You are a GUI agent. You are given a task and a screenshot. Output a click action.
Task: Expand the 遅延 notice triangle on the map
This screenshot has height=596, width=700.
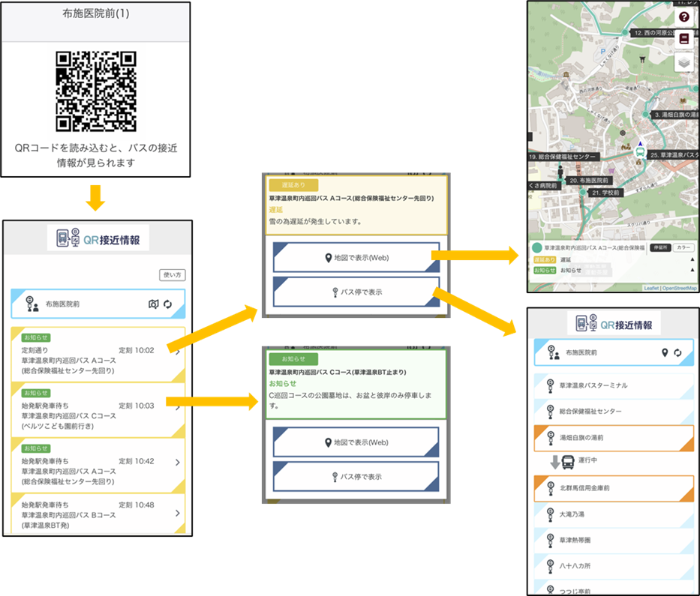[692, 259]
